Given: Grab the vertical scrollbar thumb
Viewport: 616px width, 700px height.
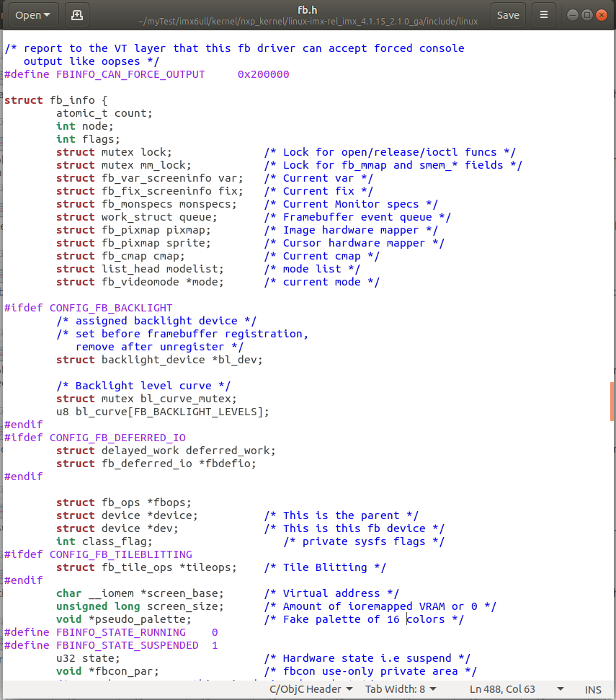Looking at the screenshot, I should (612, 402).
